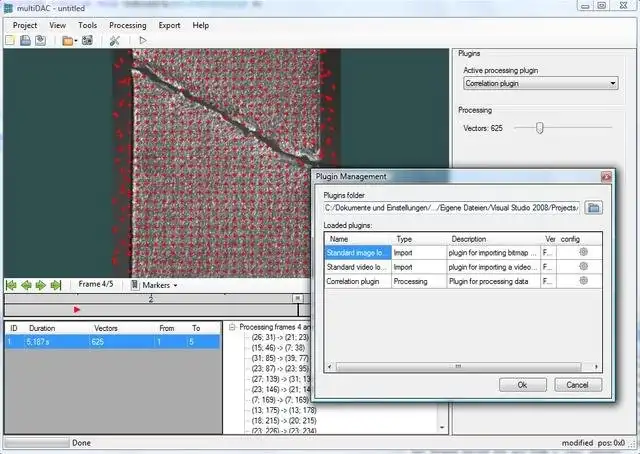The width and height of the screenshot is (640, 454).
Task: Go to the previous frame
Action: tap(26, 285)
